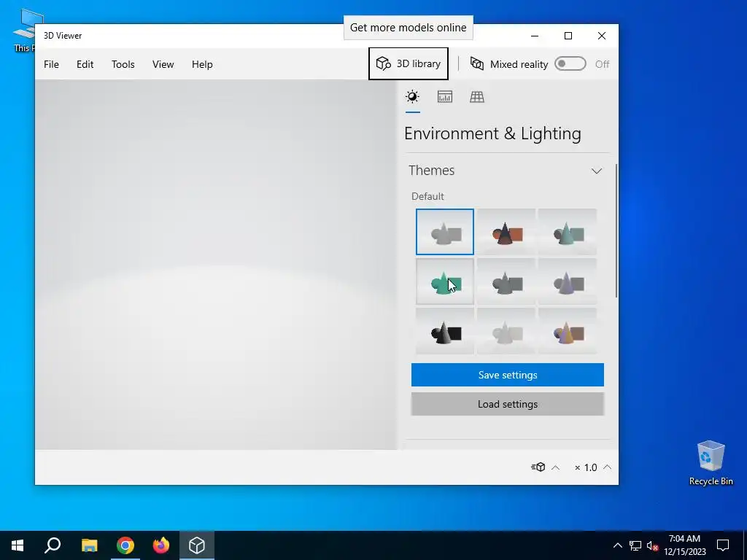
Task: Open the Environment & Lighting tab icon
Action: tap(413, 97)
